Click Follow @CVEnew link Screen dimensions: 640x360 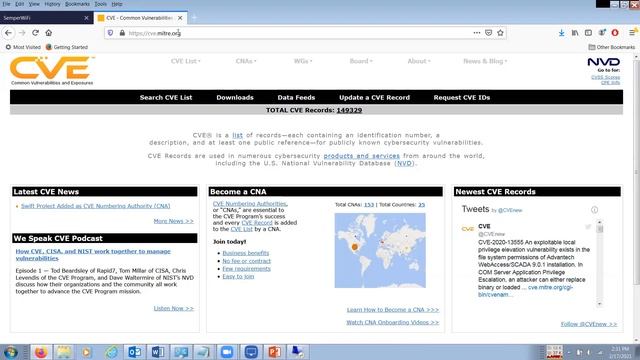[589, 324]
